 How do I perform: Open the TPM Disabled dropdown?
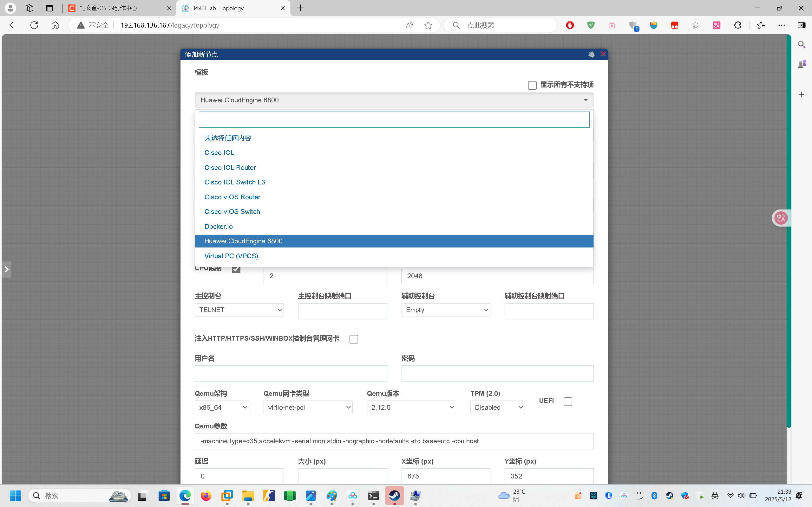point(497,408)
